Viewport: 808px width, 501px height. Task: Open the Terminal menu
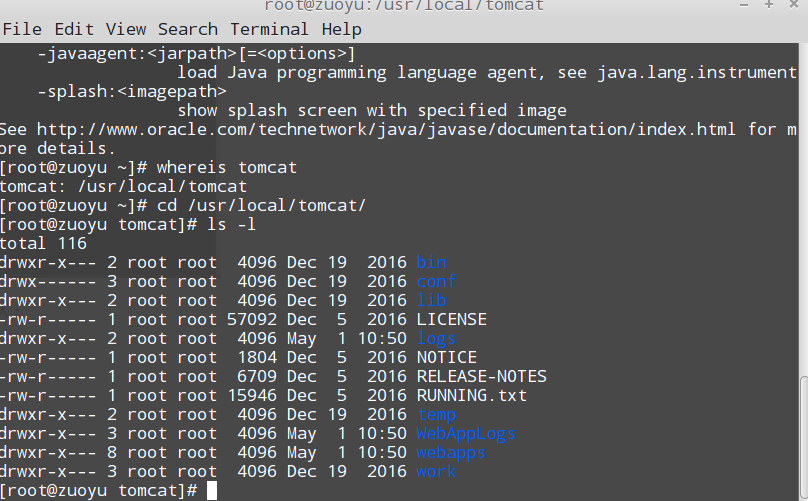pos(269,29)
